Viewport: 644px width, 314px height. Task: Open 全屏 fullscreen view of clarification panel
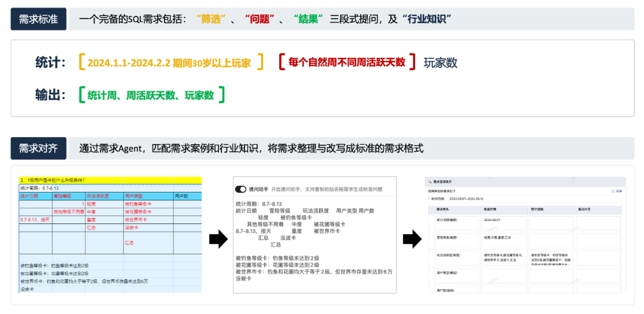click(617, 191)
